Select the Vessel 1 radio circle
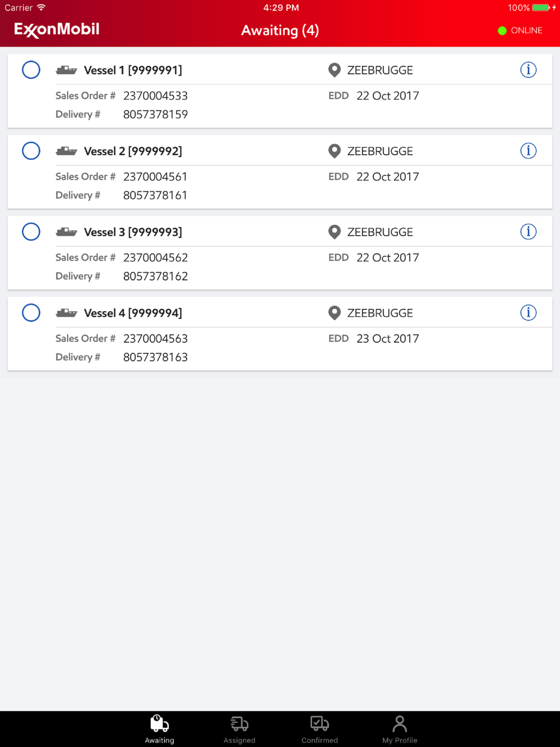The height and width of the screenshot is (747, 560). (x=31, y=70)
